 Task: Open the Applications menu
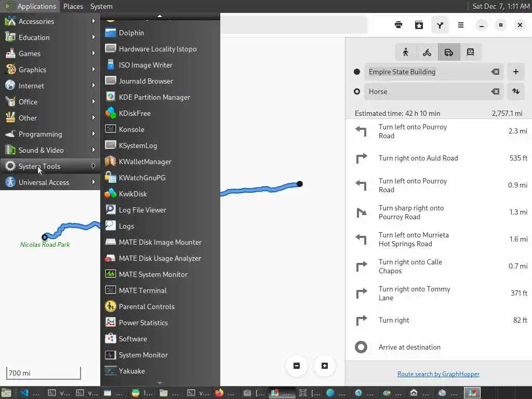pos(31,6)
